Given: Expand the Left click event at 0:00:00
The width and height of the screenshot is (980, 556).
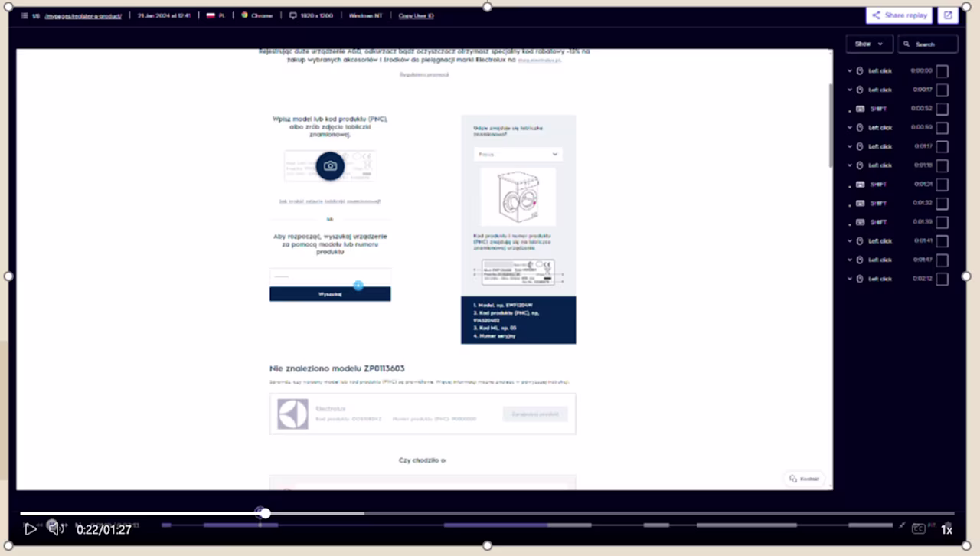Looking at the screenshot, I should (x=850, y=70).
